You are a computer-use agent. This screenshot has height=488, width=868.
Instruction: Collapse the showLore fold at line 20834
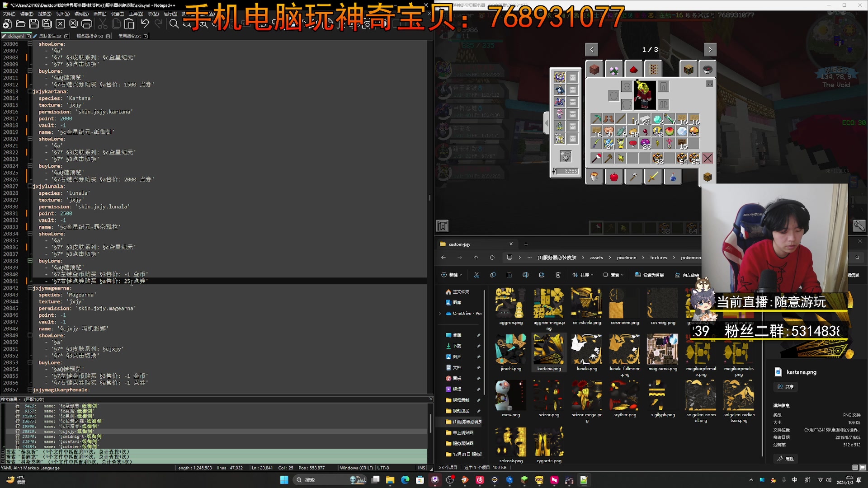30,234
